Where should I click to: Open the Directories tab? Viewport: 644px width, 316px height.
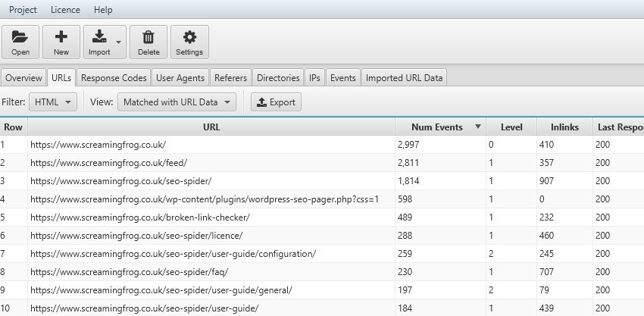pyautogui.click(x=278, y=77)
